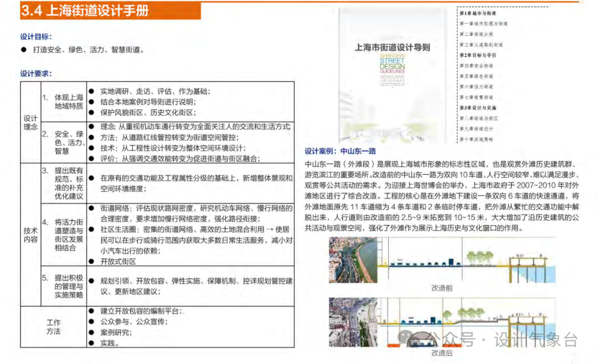Click the street cross-section diagram above "改造后"
598x364 pixels.
[467, 322]
